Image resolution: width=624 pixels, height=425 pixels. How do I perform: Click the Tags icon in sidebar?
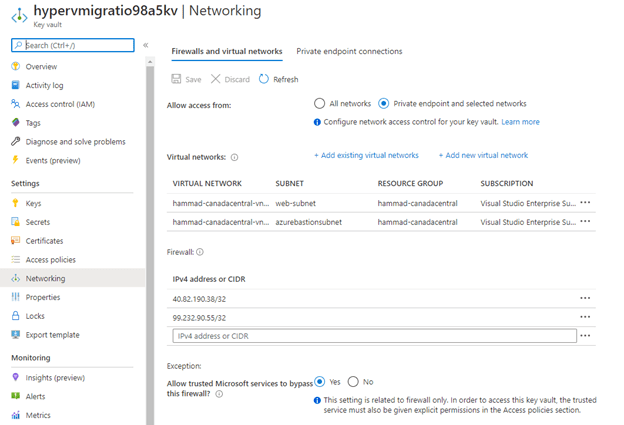(x=16, y=123)
